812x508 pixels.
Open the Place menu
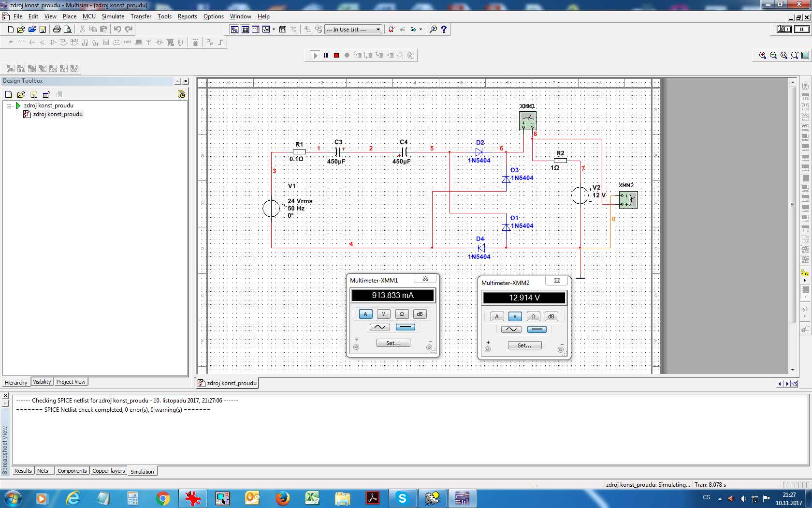click(x=70, y=16)
